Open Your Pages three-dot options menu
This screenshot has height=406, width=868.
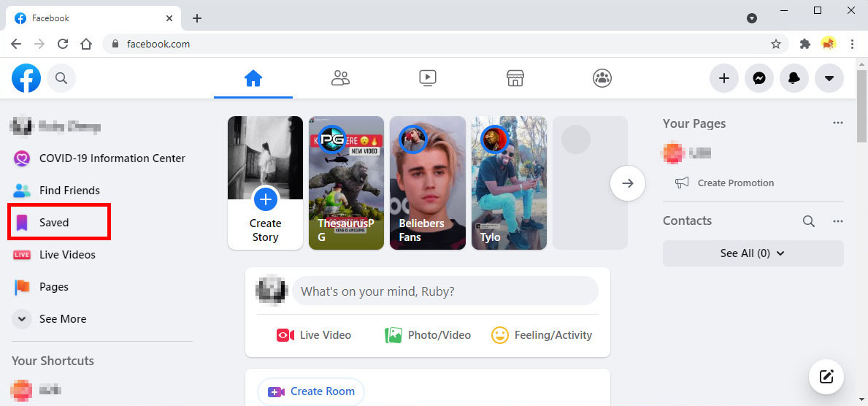coord(837,123)
